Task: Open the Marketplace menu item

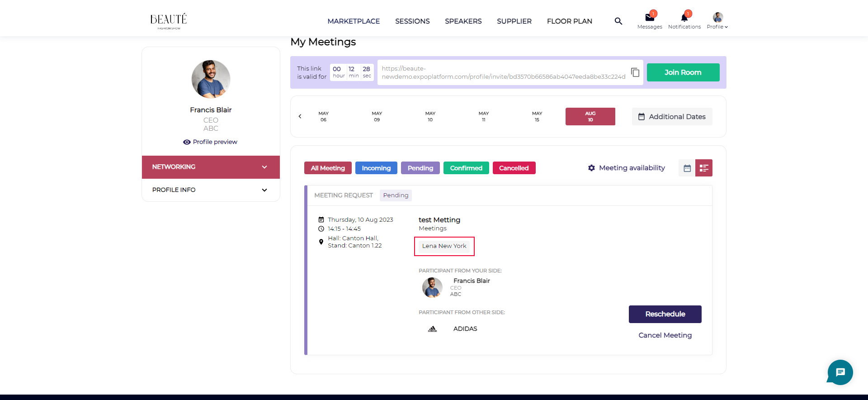Action: point(354,21)
